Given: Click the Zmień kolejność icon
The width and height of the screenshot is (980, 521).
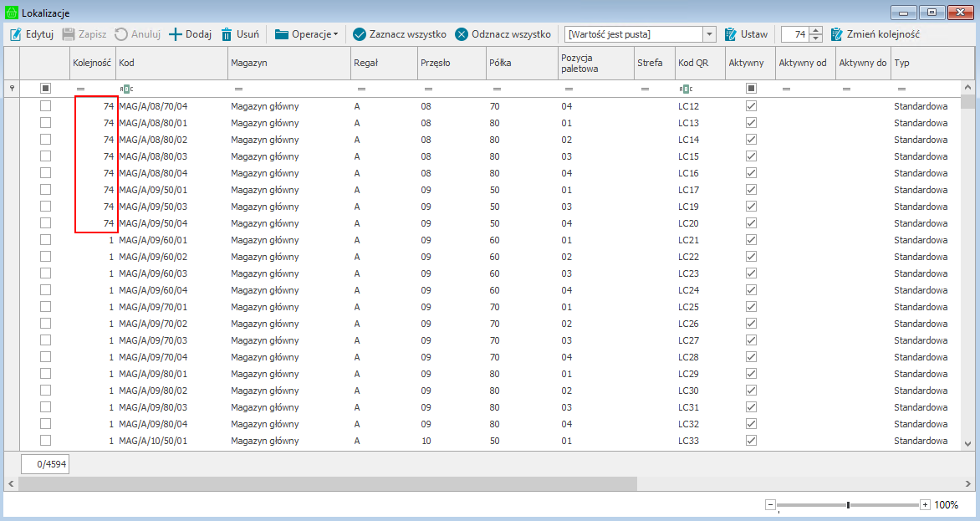Looking at the screenshot, I should click(x=837, y=34).
